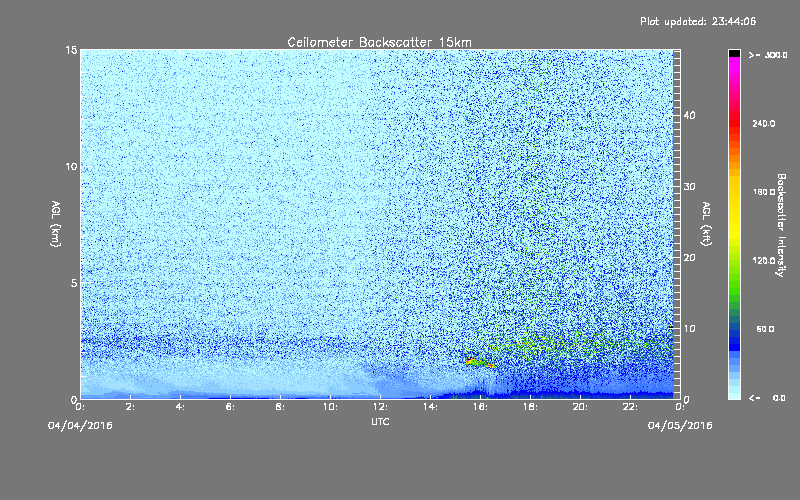Click the 10 km tick on the left axis
800x500 pixels.
click(x=71, y=167)
